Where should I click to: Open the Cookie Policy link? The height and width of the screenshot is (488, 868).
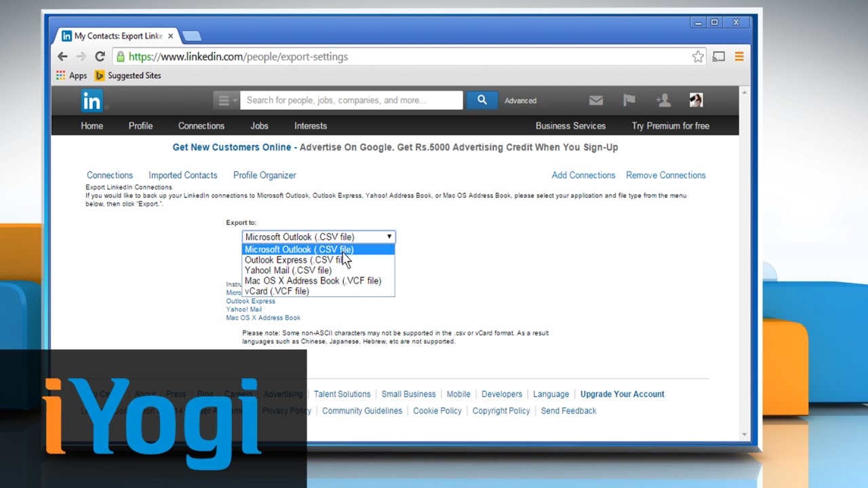[x=437, y=411]
